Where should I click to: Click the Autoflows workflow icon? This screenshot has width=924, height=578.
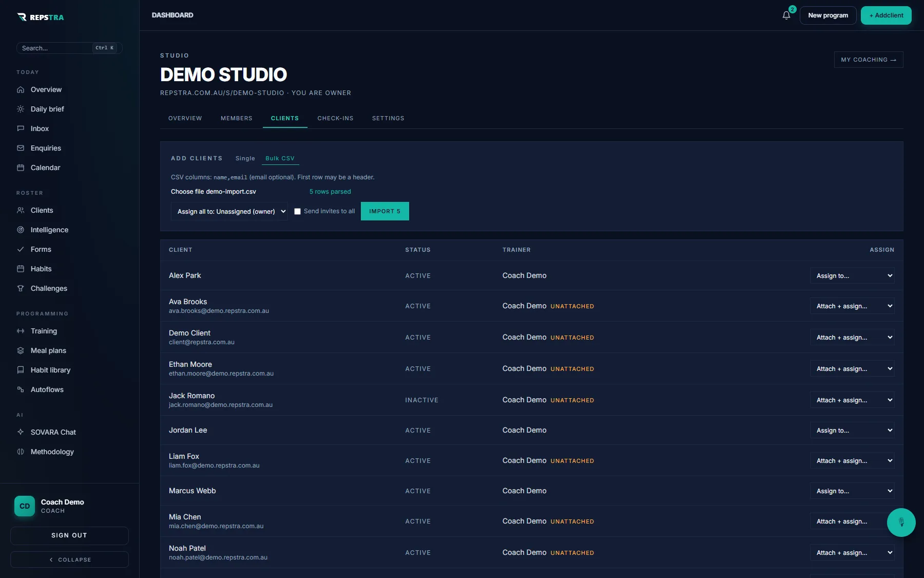tap(21, 389)
